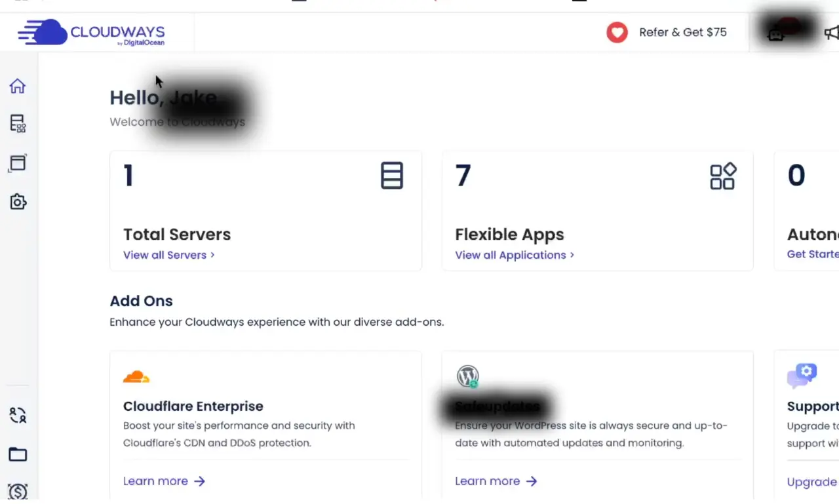Screen dimensions: 839x504
Task: Click Learn more under SafeUpdates card
Action: [x=496, y=481]
